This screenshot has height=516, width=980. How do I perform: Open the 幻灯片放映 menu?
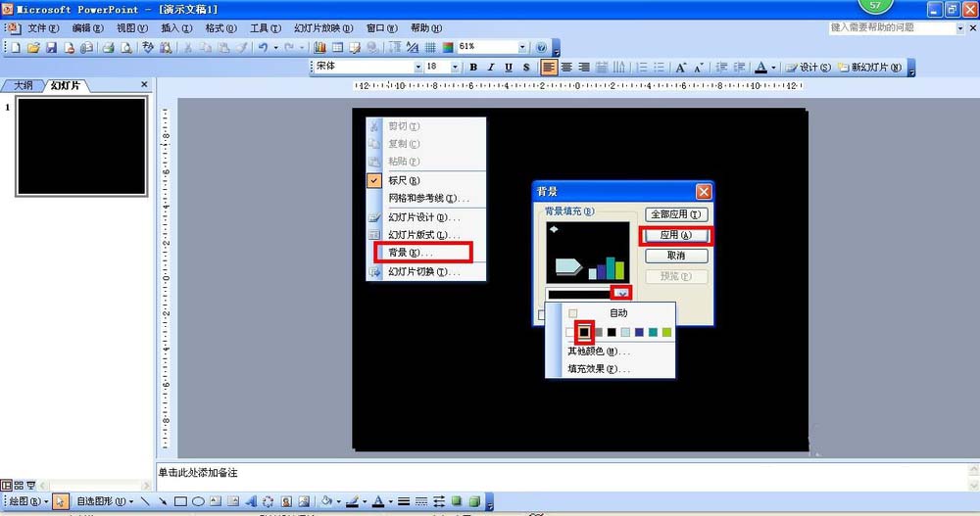click(323, 28)
